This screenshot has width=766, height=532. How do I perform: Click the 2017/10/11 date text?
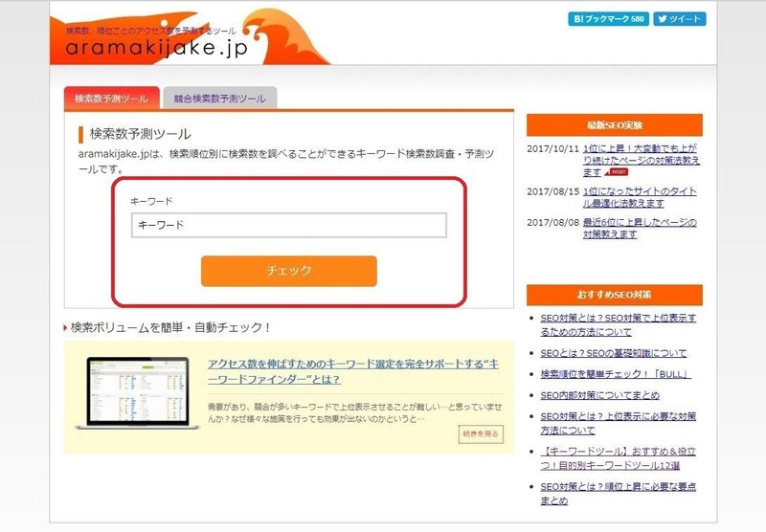[x=552, y=148]
